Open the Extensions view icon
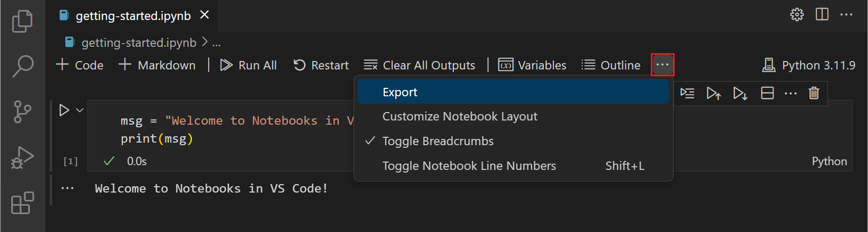This screenshot has height=232, width=868. (22, 203)
